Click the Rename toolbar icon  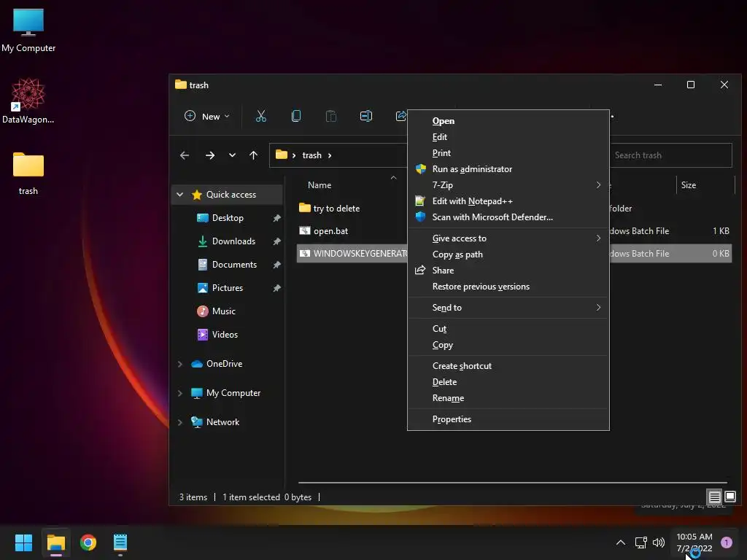click(366, 116)
